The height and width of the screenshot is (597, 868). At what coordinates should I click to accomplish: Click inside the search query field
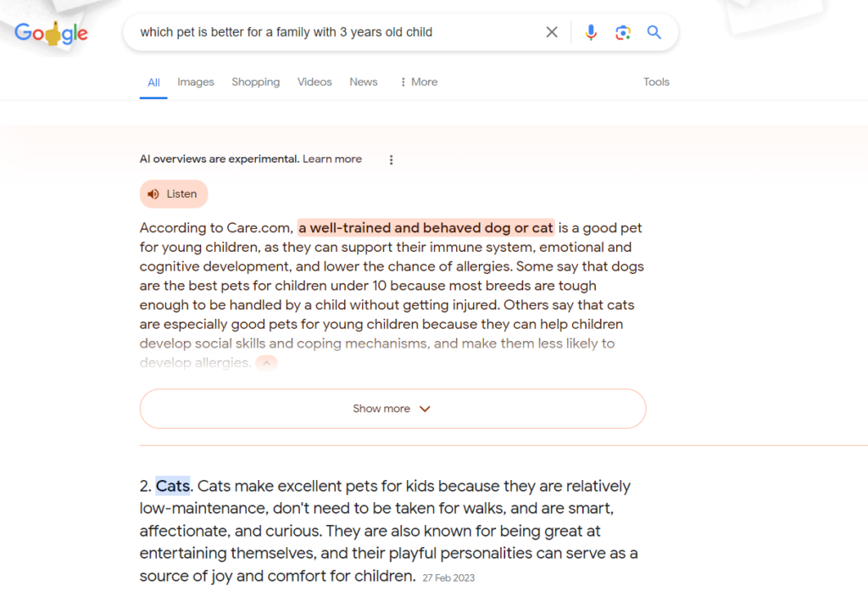click(332, 32)
